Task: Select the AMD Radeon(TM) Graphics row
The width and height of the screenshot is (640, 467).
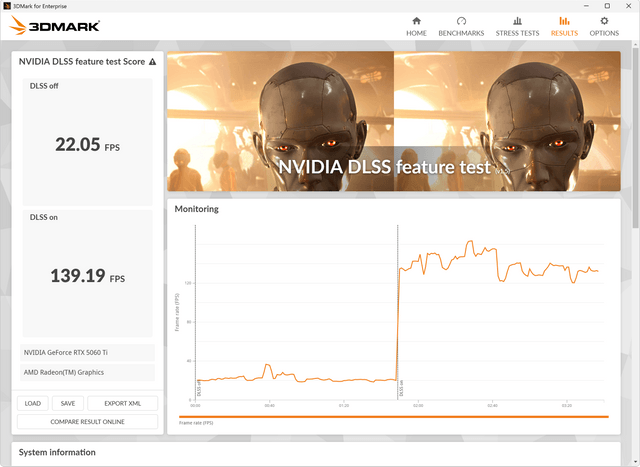Action: (87, 372)
